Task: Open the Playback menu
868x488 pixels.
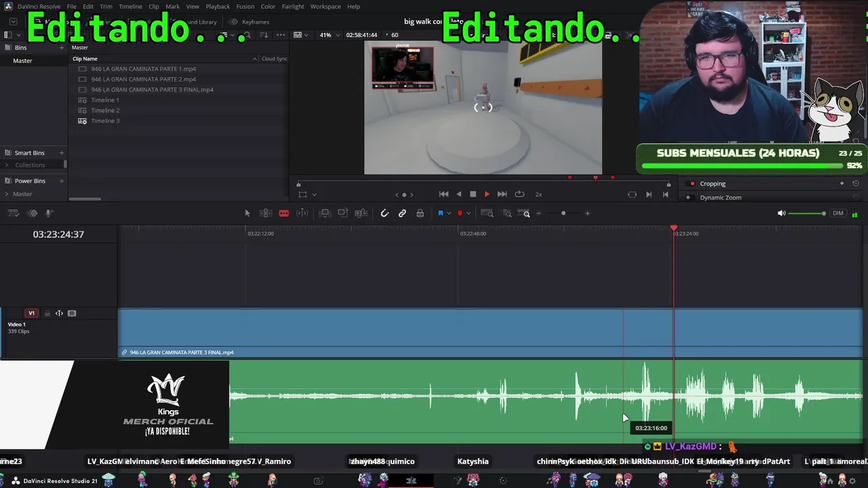Action: (x=218, y=7)
